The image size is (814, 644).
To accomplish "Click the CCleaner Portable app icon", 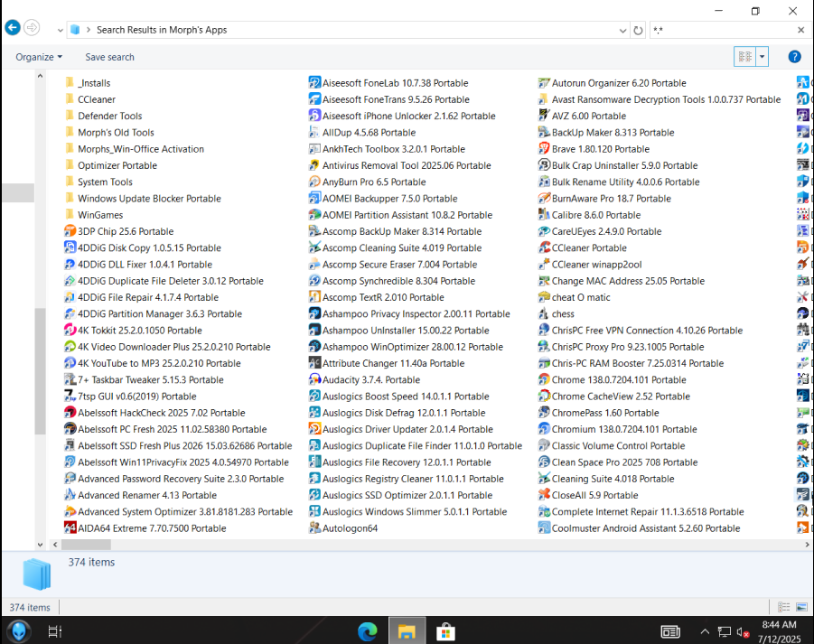I will [x=544, y=248].
